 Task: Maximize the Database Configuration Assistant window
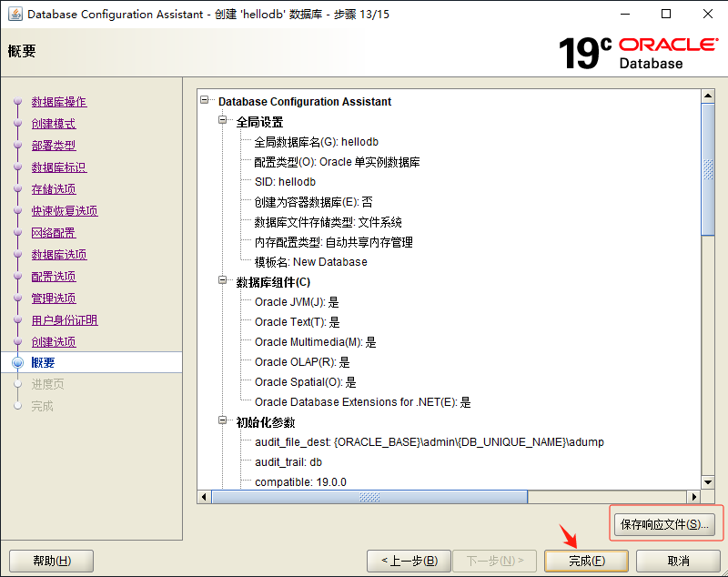(x=666, y=14)
